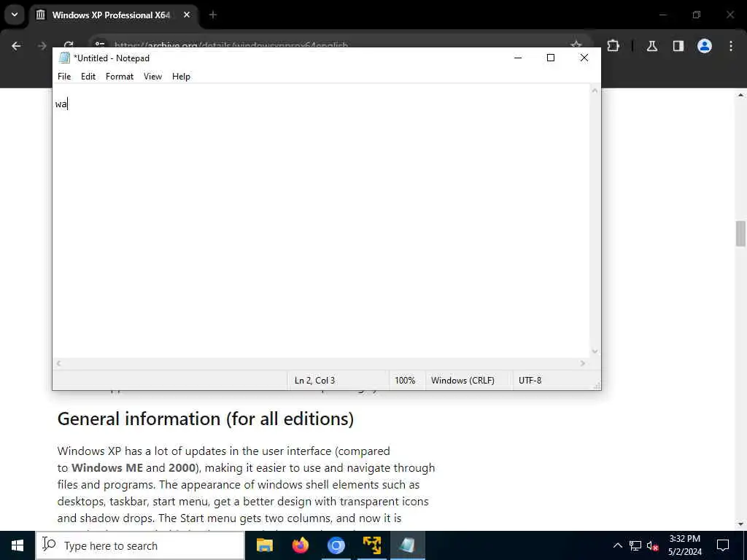747x560 pixels.
Task: Open File Explorer from taskbar
Action: [264, 545]
